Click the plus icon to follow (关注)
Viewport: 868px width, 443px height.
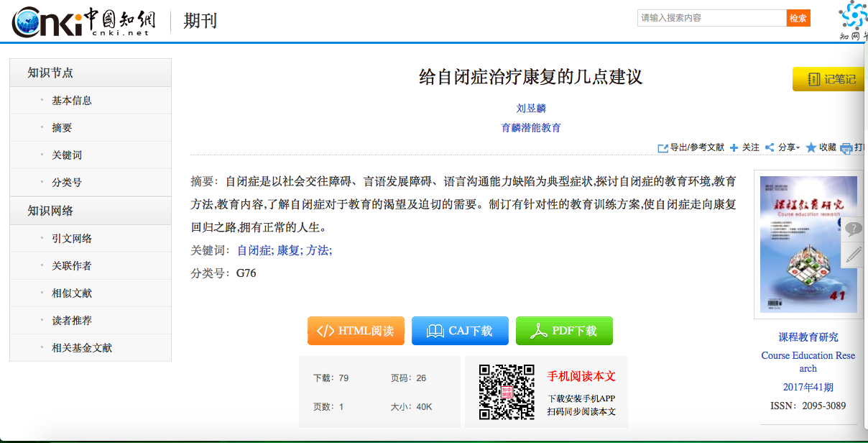[734, 147]
